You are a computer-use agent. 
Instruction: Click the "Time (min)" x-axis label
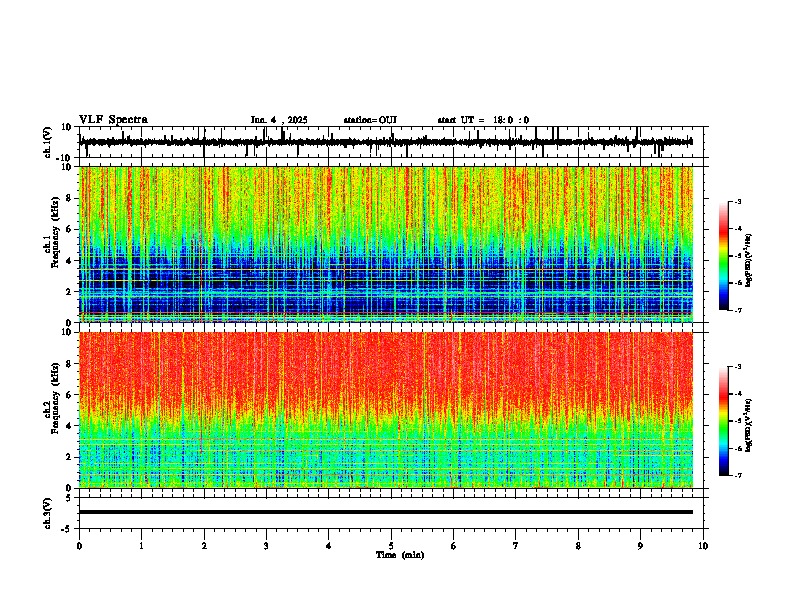[x=400, y=555]
